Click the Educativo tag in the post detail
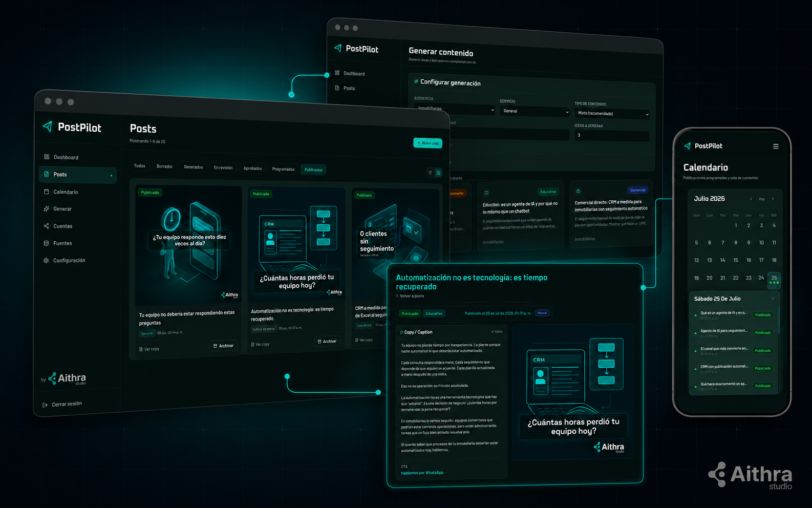 (434, 313)
